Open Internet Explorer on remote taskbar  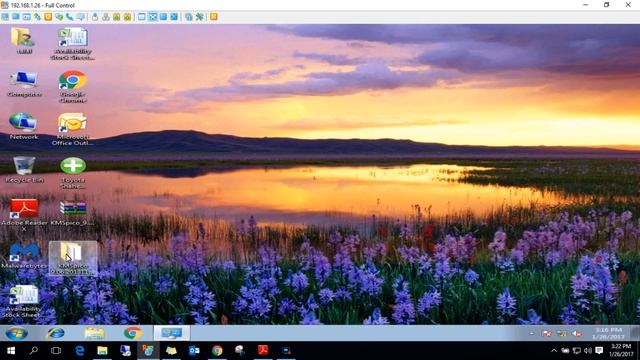pyautogui.click(x=56, y=333)
